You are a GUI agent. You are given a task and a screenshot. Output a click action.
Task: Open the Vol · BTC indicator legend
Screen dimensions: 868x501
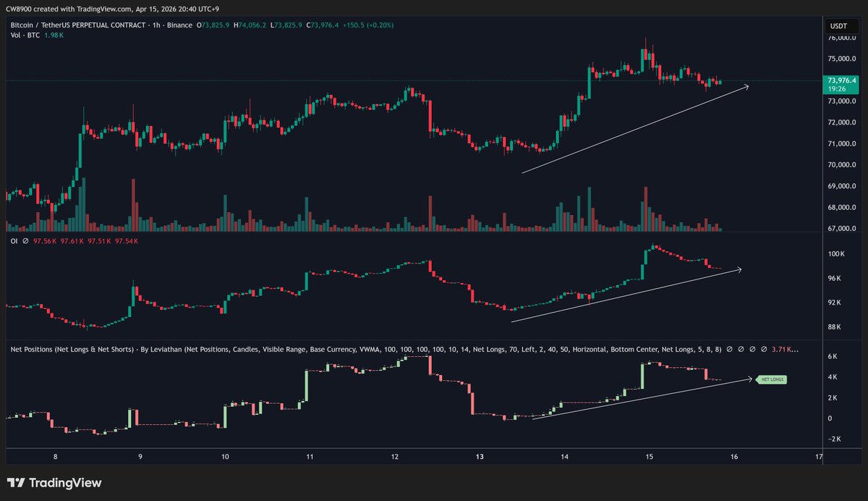click(24, 36)
